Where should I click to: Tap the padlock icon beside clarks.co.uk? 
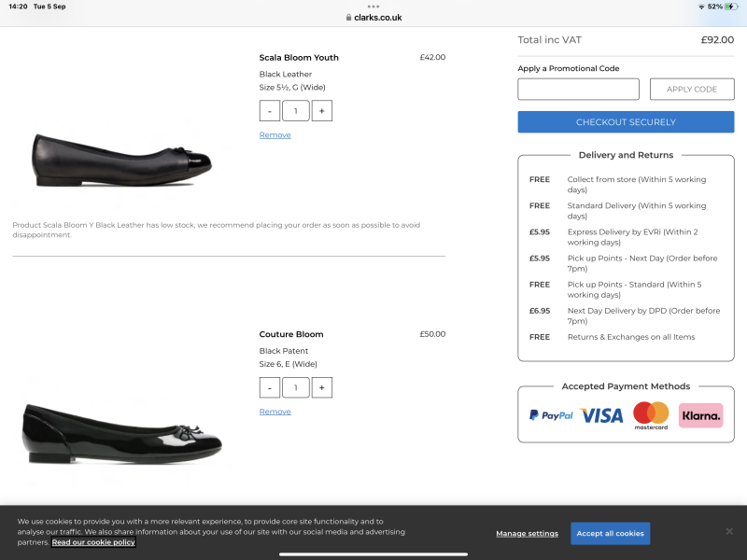pyautogui.click(x=348, y=18)
